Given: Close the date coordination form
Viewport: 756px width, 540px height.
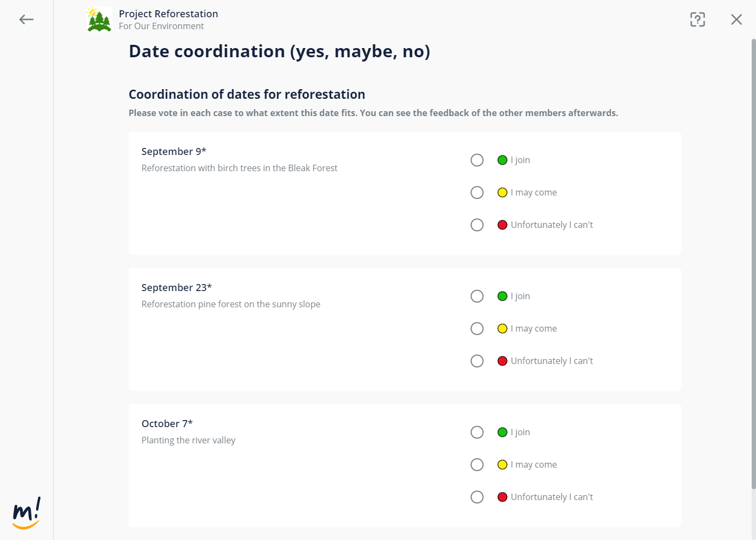Looking at the screenshot, I should [x=736, y=19].
